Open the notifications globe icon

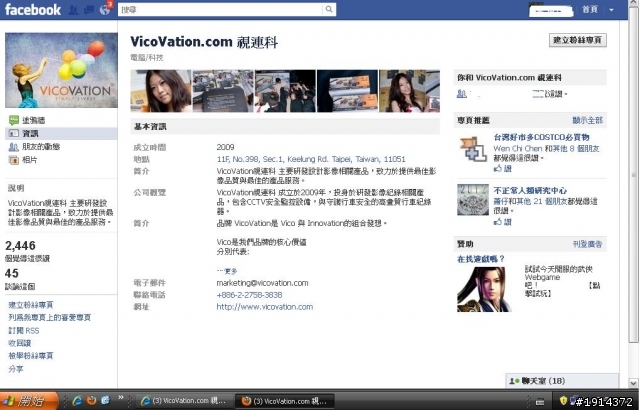[104, 10]
